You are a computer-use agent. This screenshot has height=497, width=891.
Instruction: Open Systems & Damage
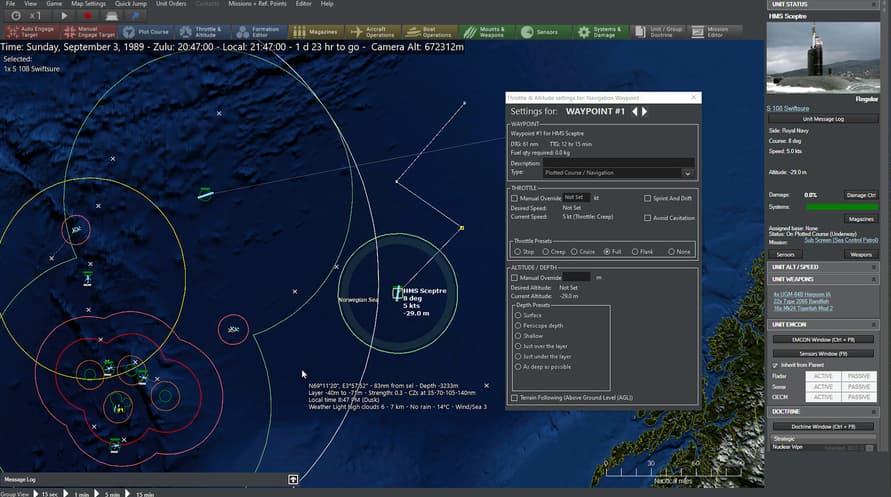tap(600, 32)
